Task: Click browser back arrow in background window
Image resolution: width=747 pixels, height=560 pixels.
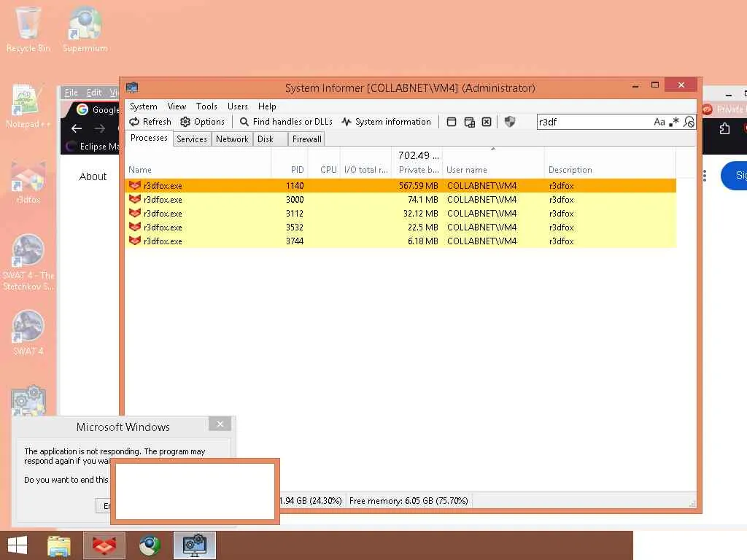Action: 77,128
